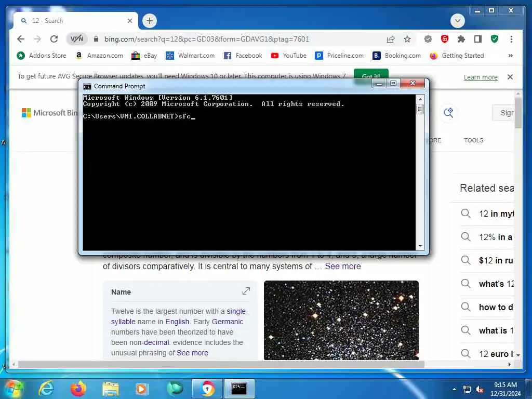Open the Windows Start menu
The height and width of the screenshot is (399, 532).
pyautogui.click(x=14, y=389)
